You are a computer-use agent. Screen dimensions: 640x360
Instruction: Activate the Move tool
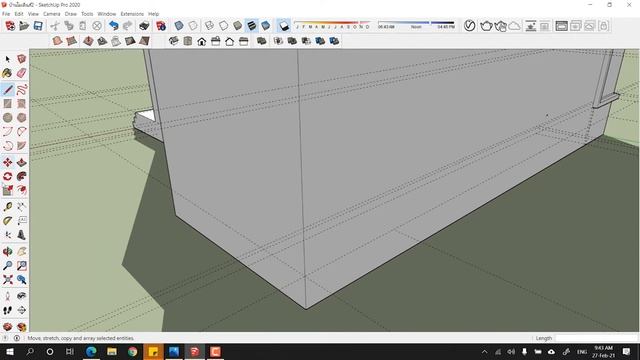[8, 162]
